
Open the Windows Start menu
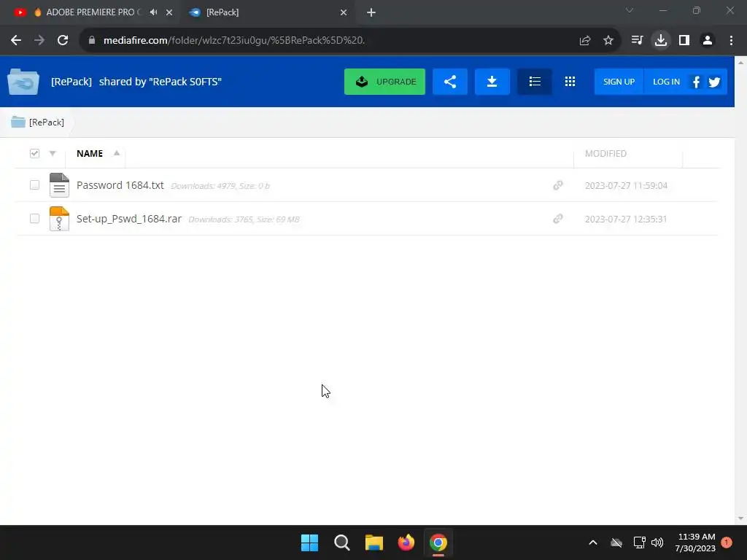[x=309, y=542]
